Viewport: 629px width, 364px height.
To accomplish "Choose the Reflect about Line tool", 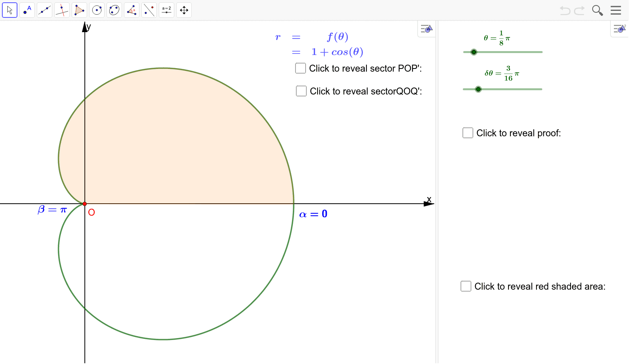I will point(149,10).
